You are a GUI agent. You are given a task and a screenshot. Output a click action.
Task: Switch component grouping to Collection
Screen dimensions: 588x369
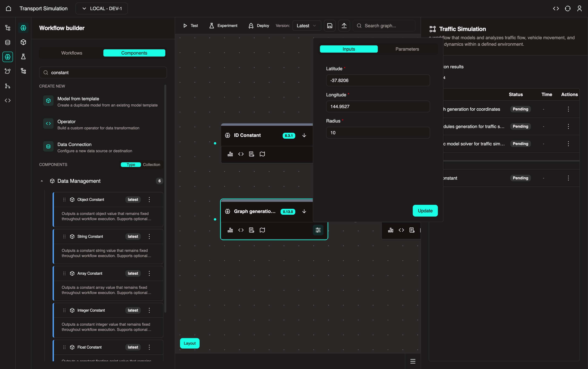152,164
